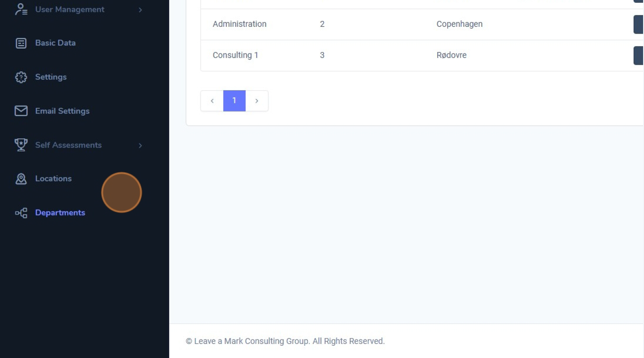
Task: Select the Consulting 1 department name
Action: pos(235,55)
